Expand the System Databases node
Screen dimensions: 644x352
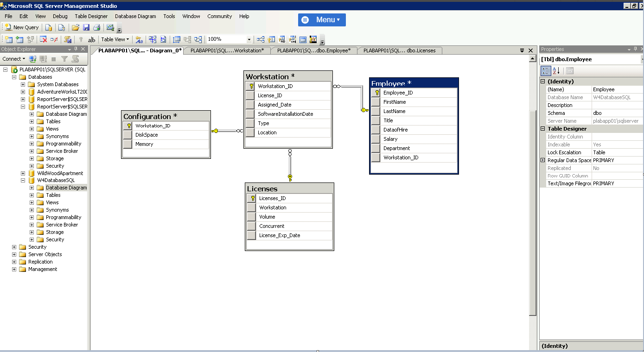pyautogui.click(x=23, y=84)
